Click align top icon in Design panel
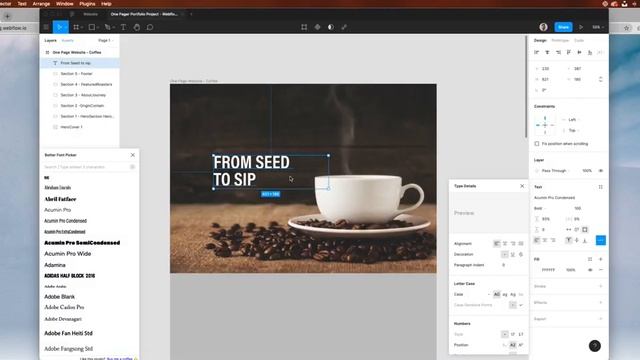The height and width of the screenshot is (360, 640). point(569,52)
